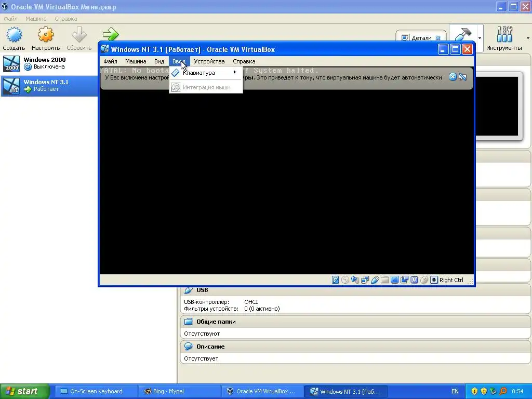Click the Сбросить down-arrow icon

[79, 35]
